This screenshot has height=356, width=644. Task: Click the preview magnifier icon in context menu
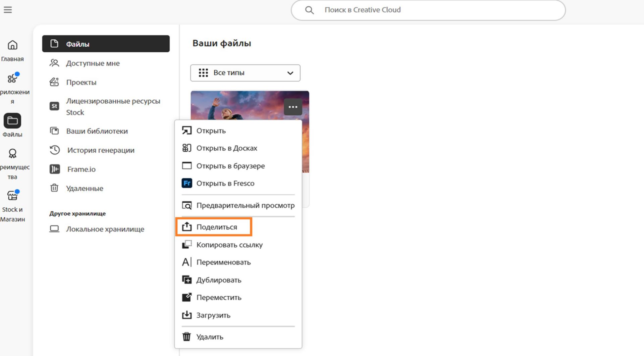tap(187, 205)
